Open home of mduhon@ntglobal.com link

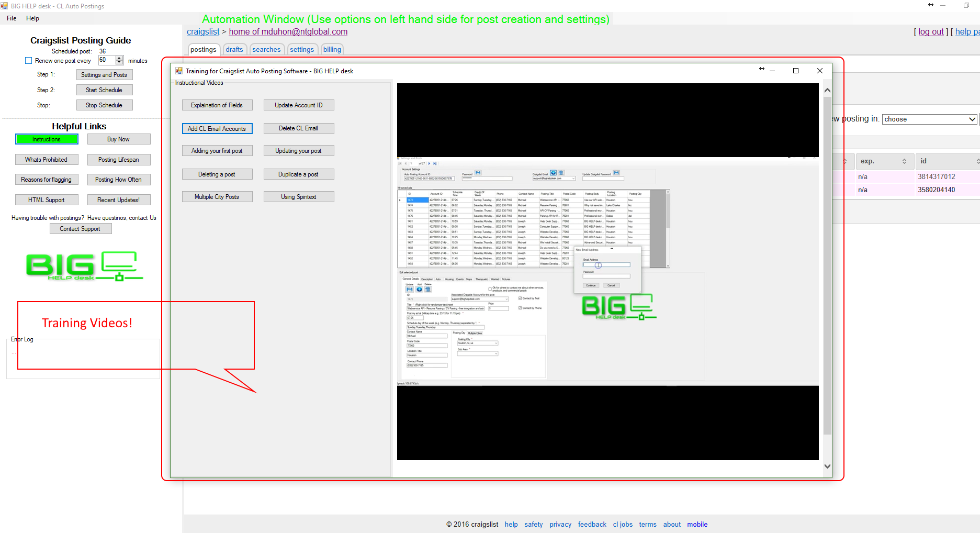pos(288,32)
